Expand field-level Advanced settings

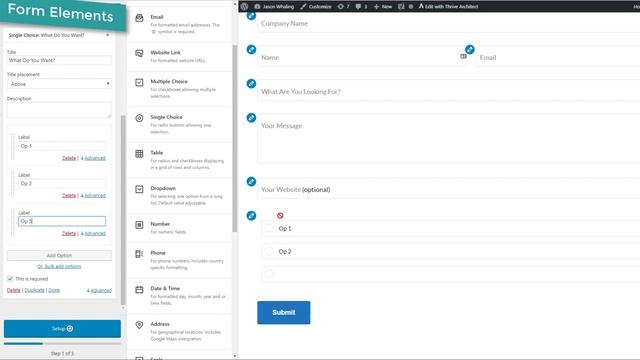[99, 291]
